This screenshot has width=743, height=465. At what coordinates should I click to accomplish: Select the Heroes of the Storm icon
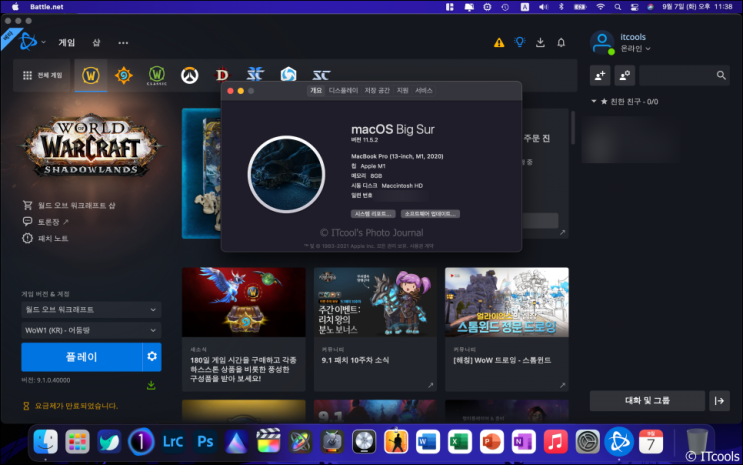click(x=288, y=75)
